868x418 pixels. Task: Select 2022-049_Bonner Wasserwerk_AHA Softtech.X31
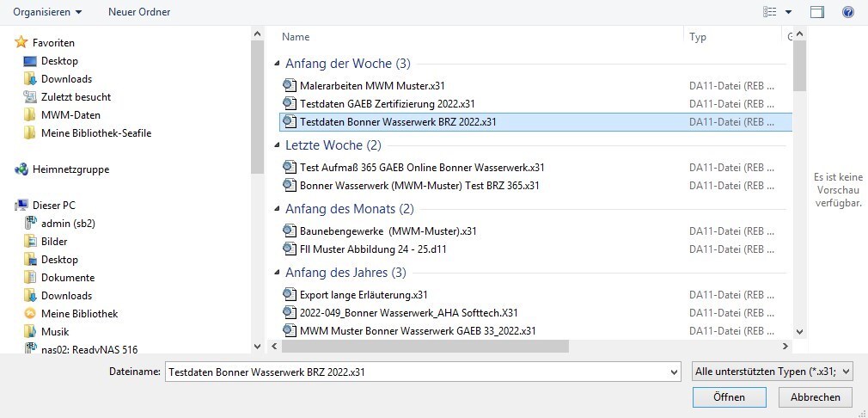tap(409, 313)
